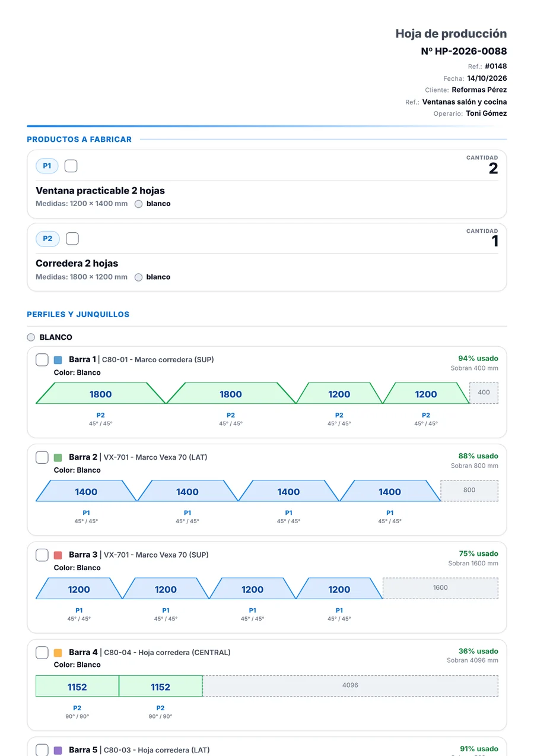
Task: Mark Barra 3 as done
Action: (42, 555)
